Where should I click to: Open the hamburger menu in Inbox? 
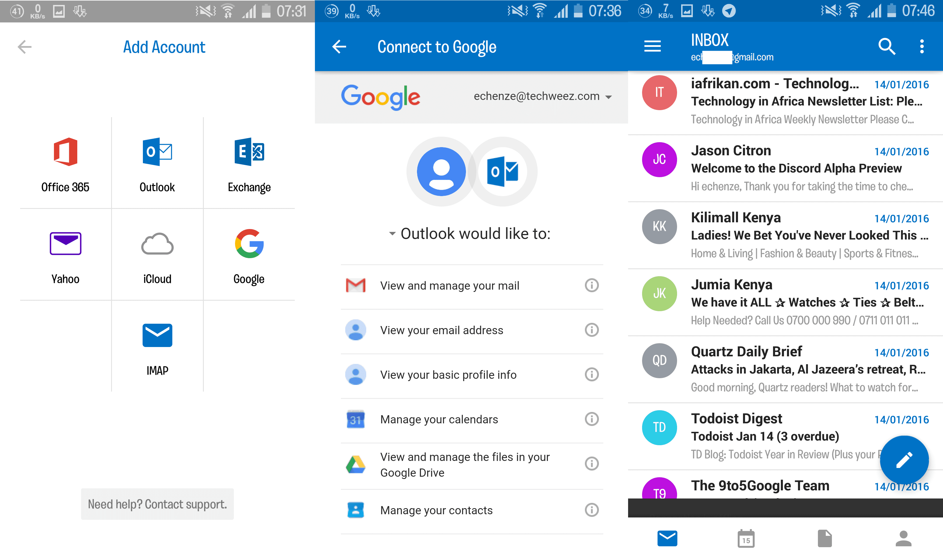(652, 46)
